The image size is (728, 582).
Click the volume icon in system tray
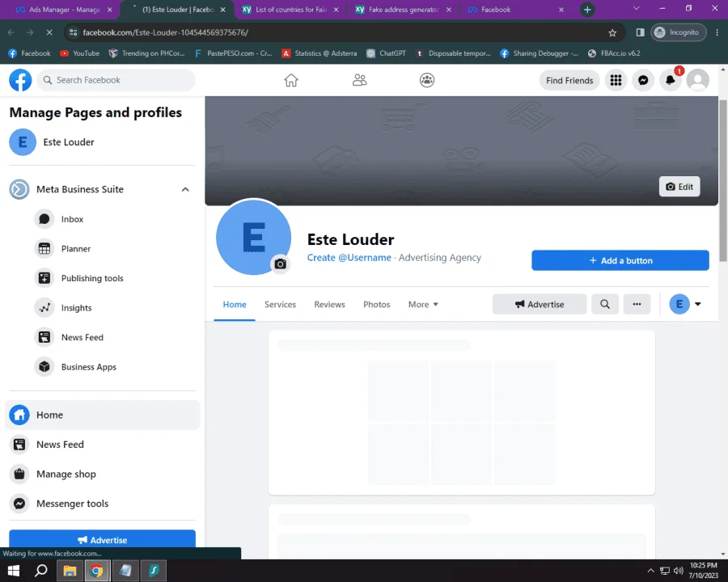(x=679, y=571)
